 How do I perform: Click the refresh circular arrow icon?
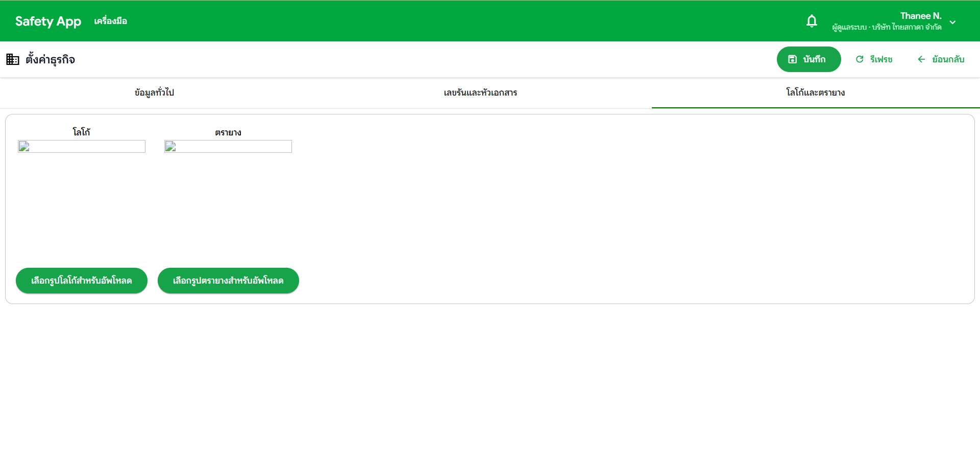coord(860,59)
